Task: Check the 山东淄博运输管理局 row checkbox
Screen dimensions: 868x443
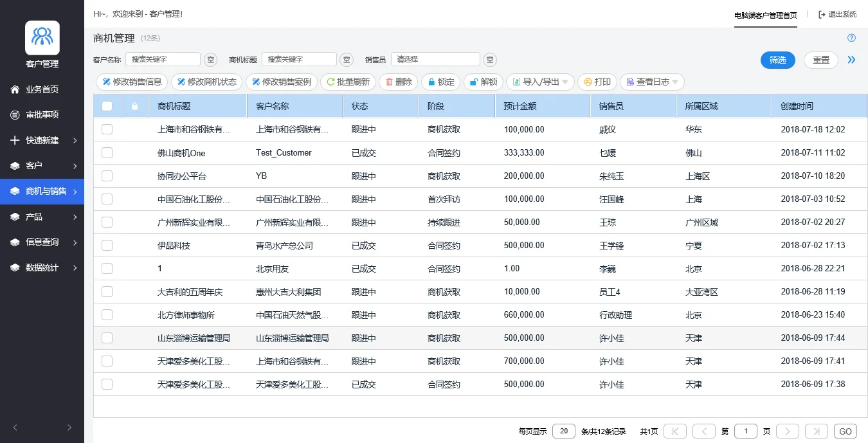Action: (107, 338)
